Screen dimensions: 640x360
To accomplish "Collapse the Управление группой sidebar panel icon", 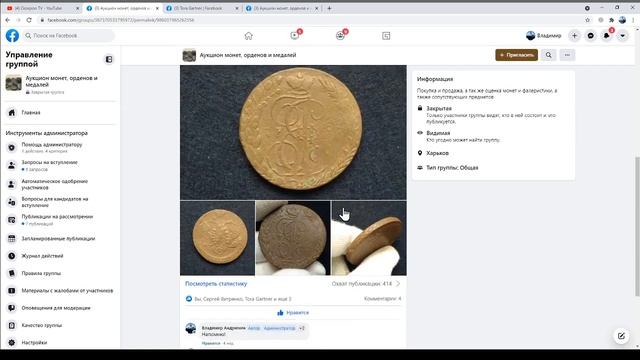I will click(109, 60).
